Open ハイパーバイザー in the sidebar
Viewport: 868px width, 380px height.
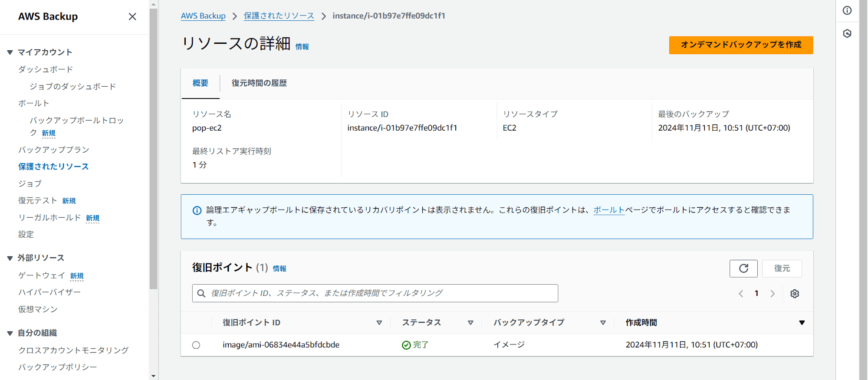point(49,292)
